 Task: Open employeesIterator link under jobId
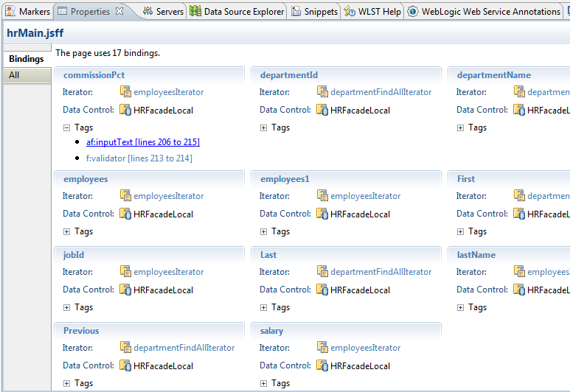coord(169,272)
